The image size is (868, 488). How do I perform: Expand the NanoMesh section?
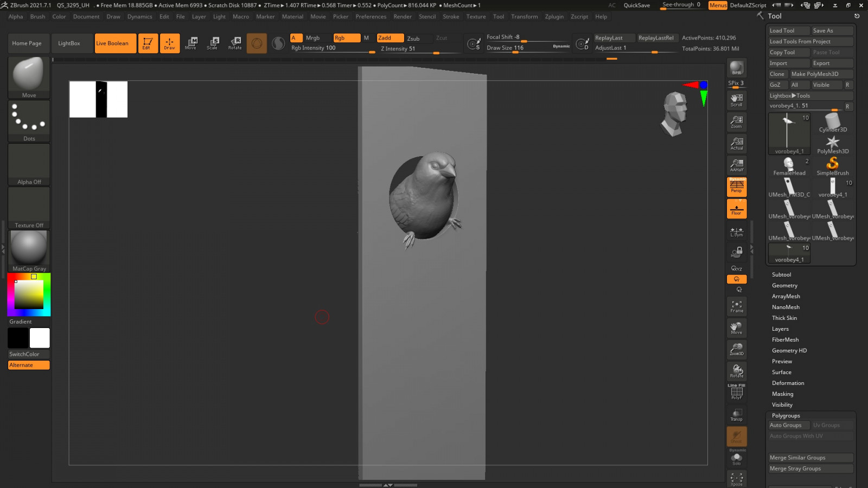pos(786,307)
